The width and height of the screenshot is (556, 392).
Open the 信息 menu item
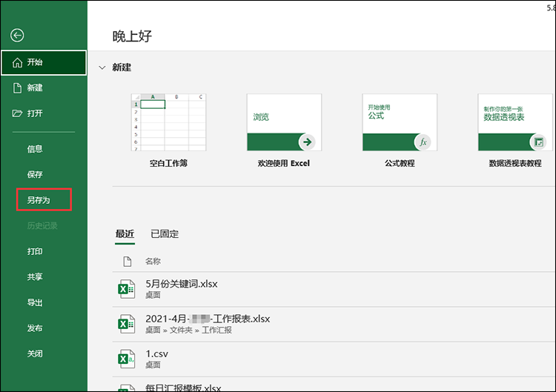[35, 149]
